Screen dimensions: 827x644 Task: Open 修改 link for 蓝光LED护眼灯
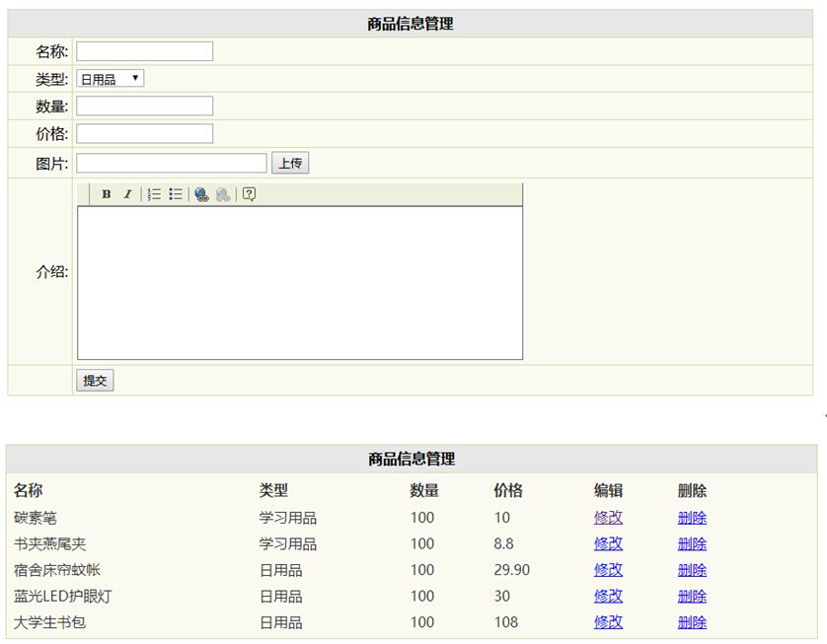[x=608, y=596]
